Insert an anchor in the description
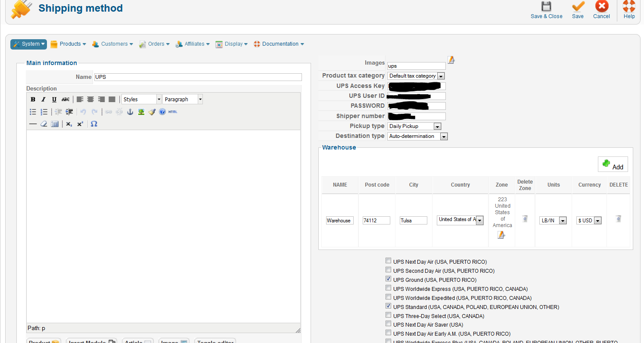This screenshot has height=343, width=644. 130,112
